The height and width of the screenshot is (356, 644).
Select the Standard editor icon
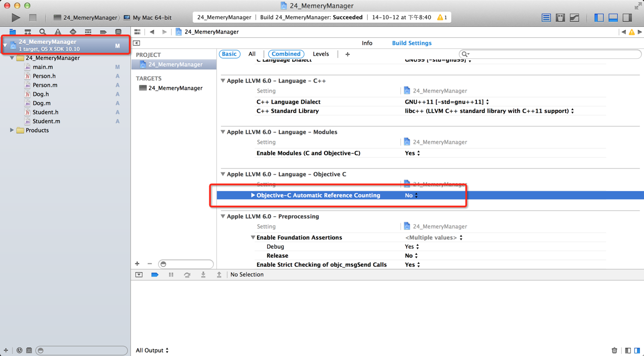(x=546, y=18)
